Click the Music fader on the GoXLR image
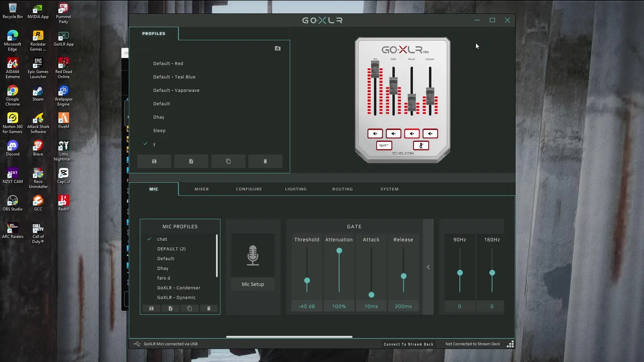The height and width of the screenshot is (362, 644). pyautogui.click(x=412, y=103)
